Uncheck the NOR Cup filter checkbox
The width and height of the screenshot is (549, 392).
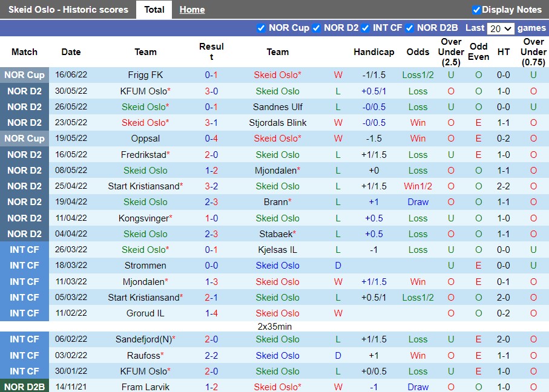coord(261,28)
